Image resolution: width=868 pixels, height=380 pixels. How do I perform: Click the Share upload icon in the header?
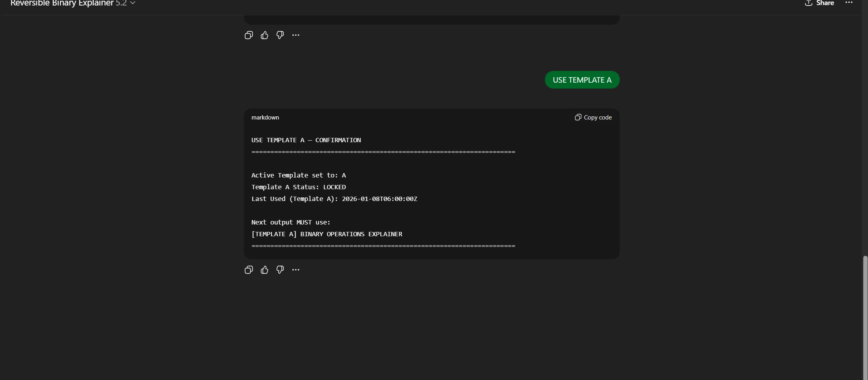[808, 3]
